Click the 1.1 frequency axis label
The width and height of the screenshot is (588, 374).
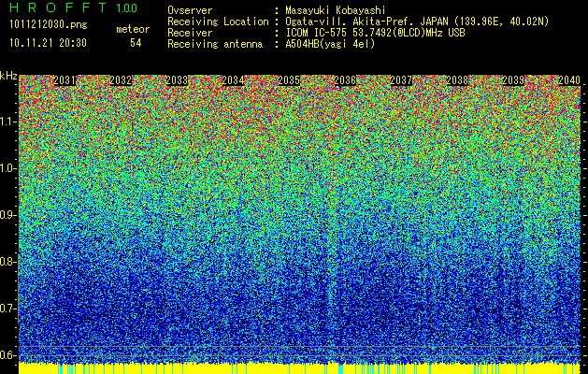coord(8,122)
